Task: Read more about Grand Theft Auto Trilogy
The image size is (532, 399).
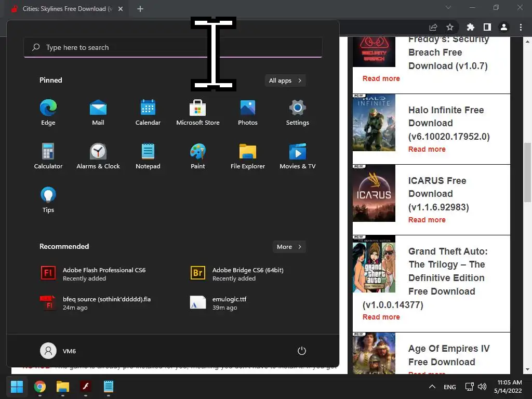Action: click(x=381, y=317)
